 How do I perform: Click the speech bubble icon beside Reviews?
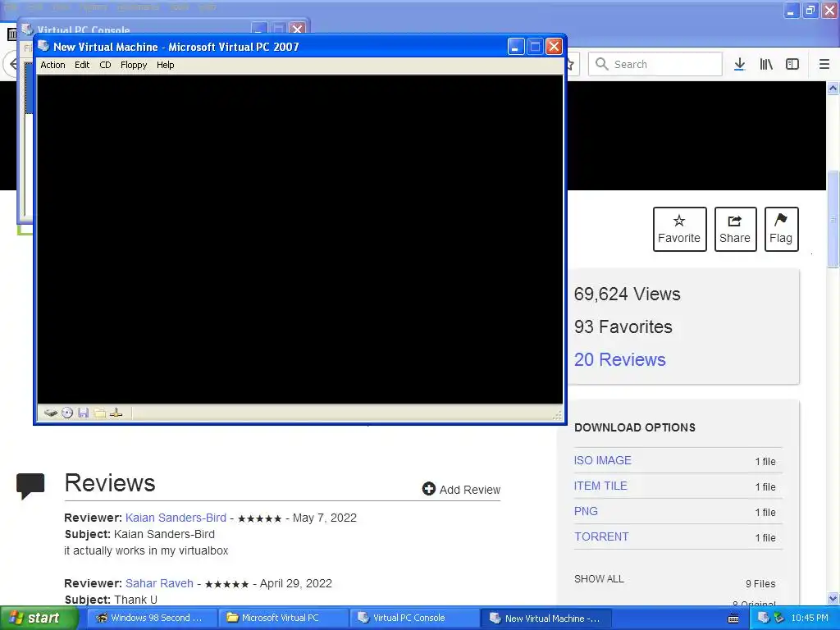tap(30, 486)
